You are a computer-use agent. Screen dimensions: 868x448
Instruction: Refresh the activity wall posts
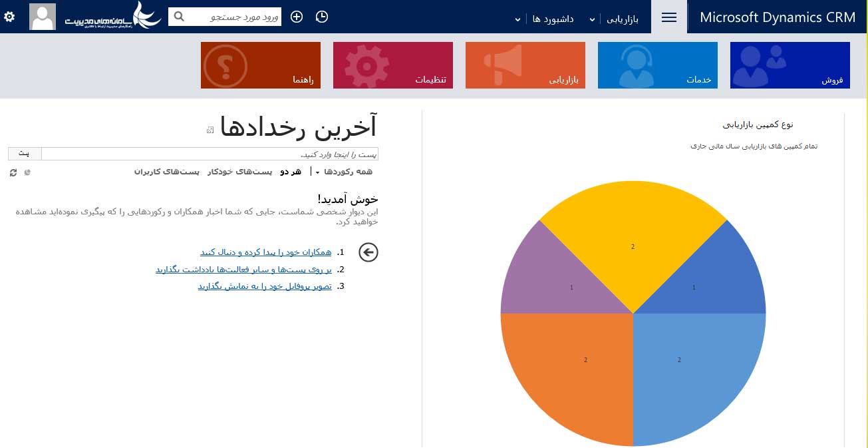tap(13, 172)
